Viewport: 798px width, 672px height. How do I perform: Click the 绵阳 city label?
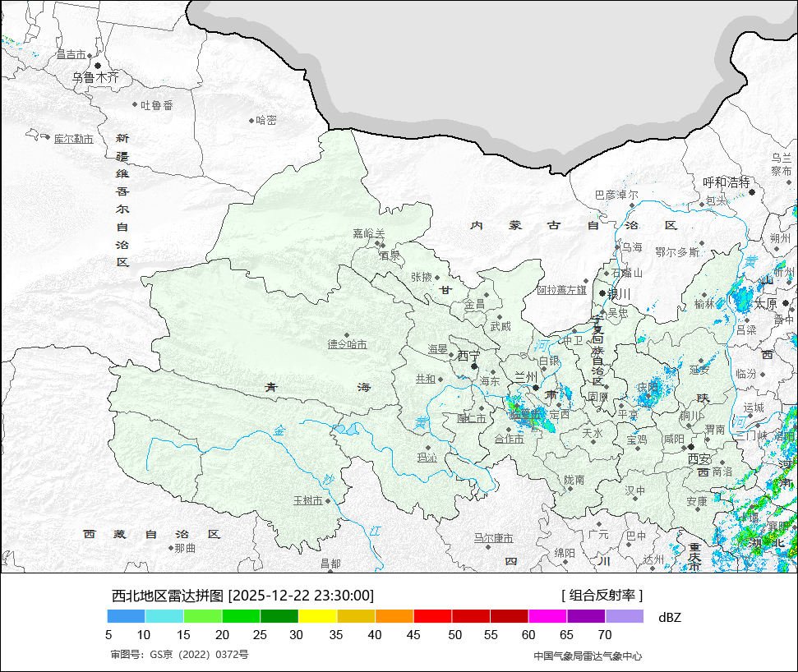click(565, 553)
